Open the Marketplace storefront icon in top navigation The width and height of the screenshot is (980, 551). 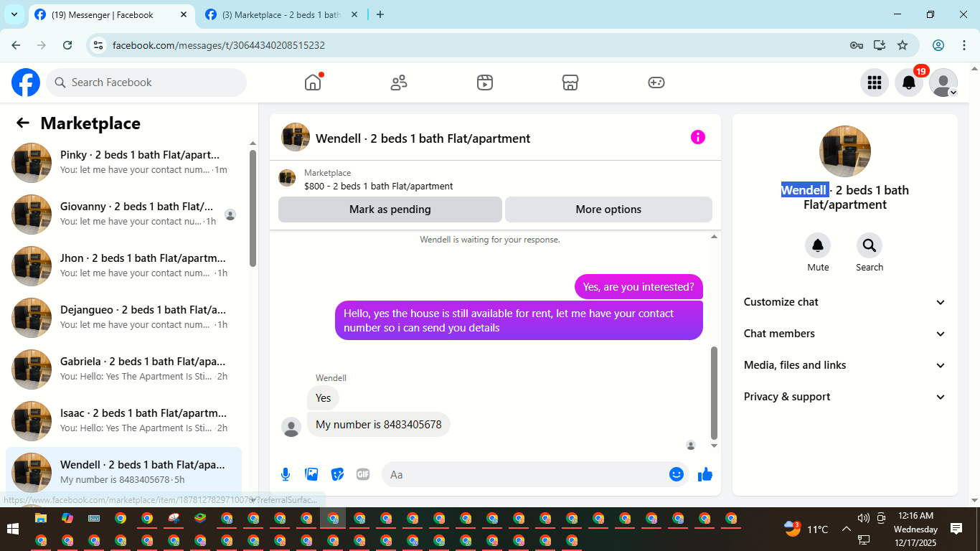click(x=570, y=83)
